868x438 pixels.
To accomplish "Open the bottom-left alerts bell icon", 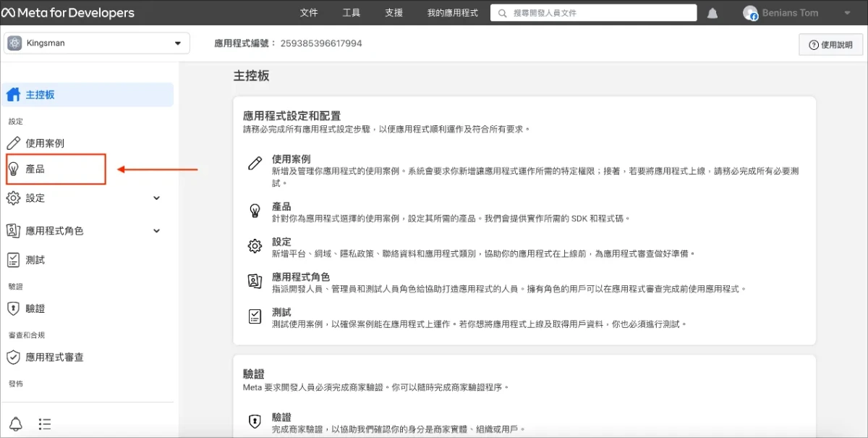I will tap(15, 424).
